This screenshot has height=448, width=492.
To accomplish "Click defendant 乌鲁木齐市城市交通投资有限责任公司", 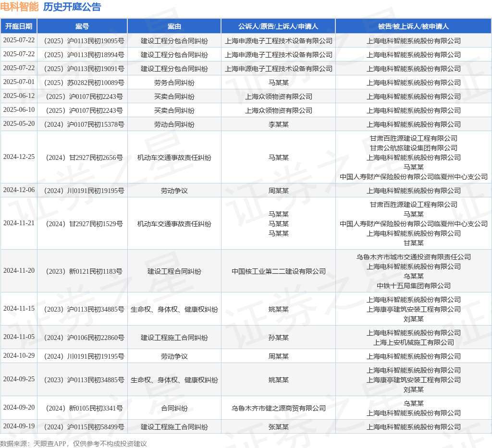I will [413, 257].
